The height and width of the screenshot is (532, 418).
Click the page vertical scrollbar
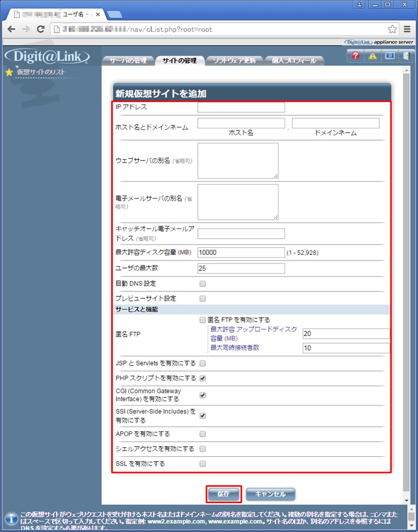pyautogui.click(x=406, y=282)
